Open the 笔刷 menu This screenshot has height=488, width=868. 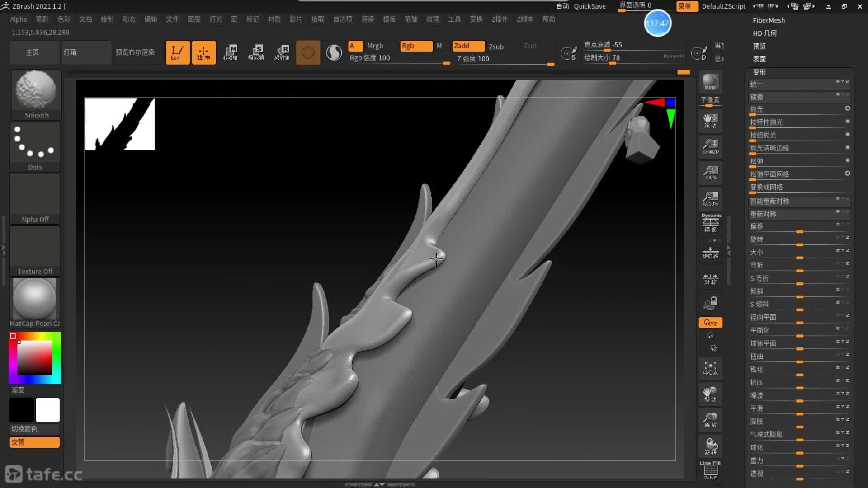click(x=42, y=19)
